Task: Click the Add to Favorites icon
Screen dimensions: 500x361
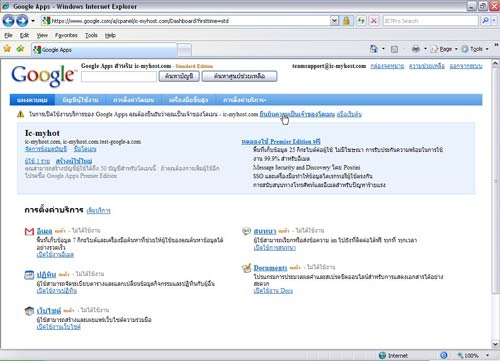Action: pyautogui.click(x=21, y=49)
